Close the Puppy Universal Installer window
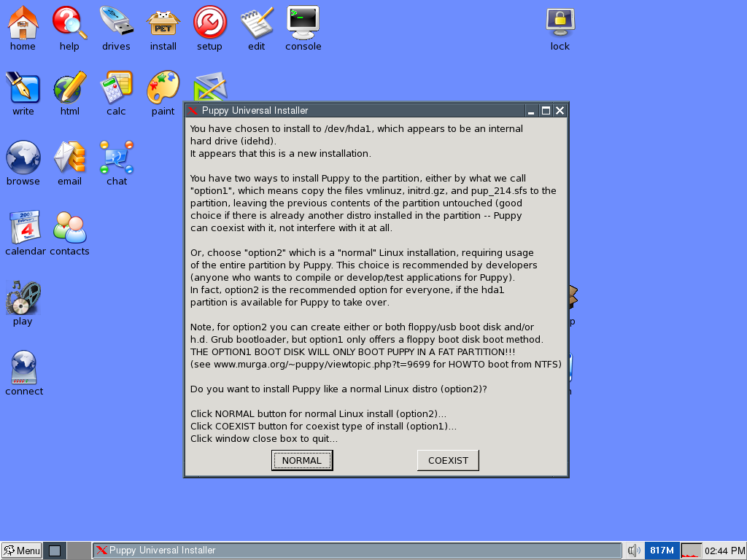Viewport: 747px width, 560px height. pyautogui.click(x=560, y=111)
